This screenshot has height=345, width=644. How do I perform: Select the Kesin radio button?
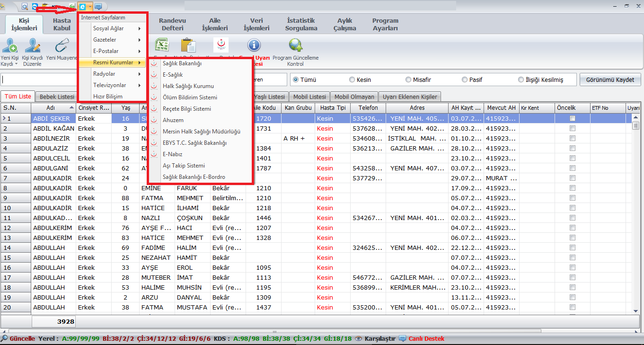tap(352, 80)
